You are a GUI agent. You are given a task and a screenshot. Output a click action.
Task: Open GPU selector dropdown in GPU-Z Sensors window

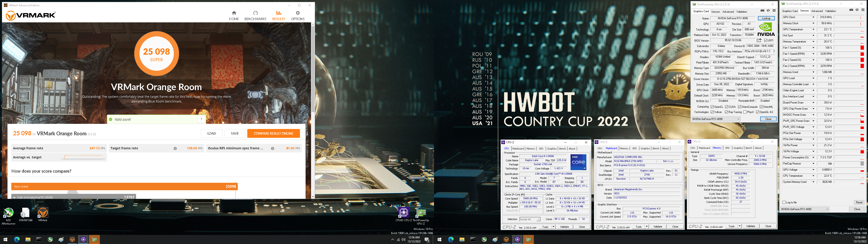pyautogui.click(x=805, y=209)
